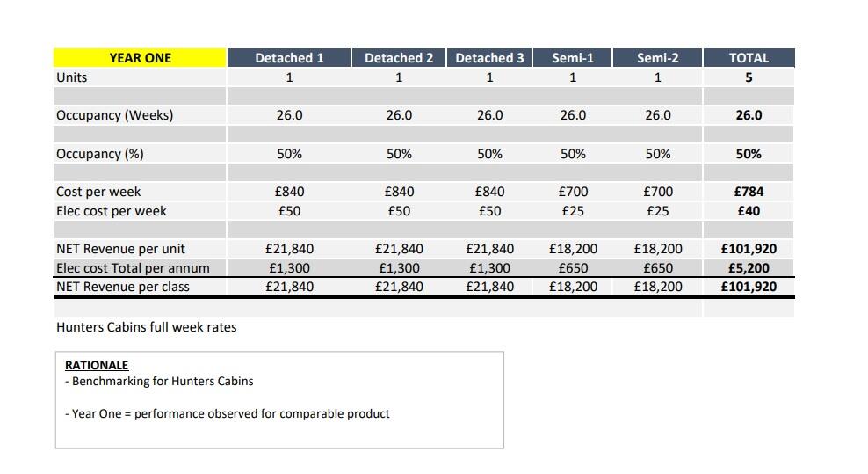This screenshot has height=474, width=868.
Task: Click the £5,200 total elec cost cell
Action: 749,268
